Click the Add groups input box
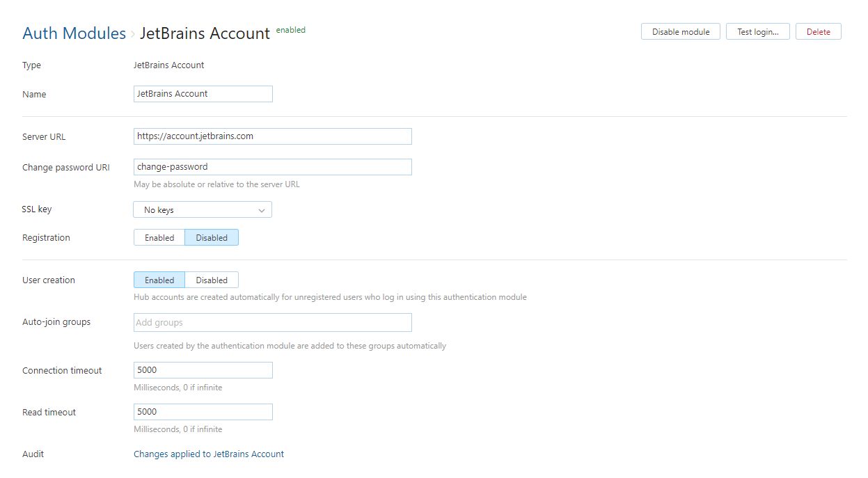 (x=272, y=323)
